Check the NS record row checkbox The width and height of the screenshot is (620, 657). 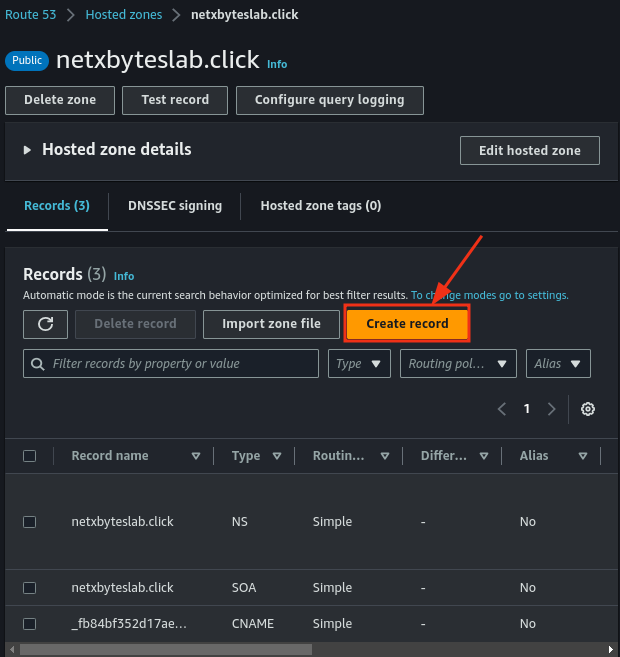30,522
